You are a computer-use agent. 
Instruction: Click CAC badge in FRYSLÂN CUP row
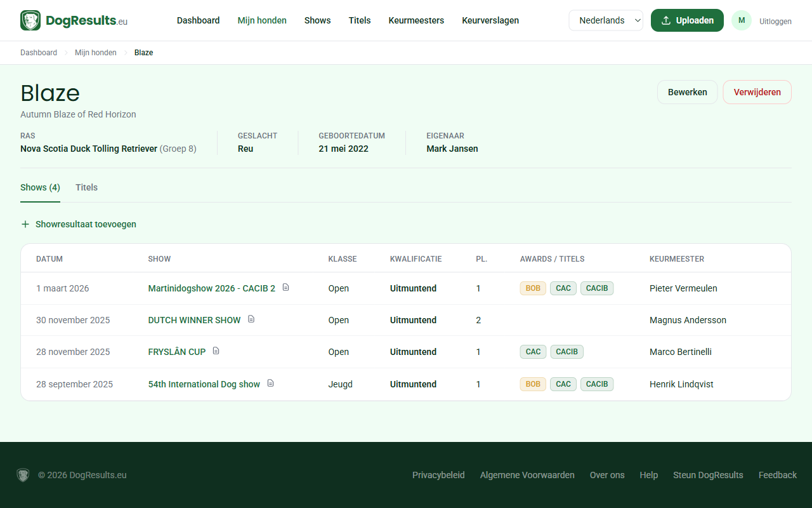(534, 352)
